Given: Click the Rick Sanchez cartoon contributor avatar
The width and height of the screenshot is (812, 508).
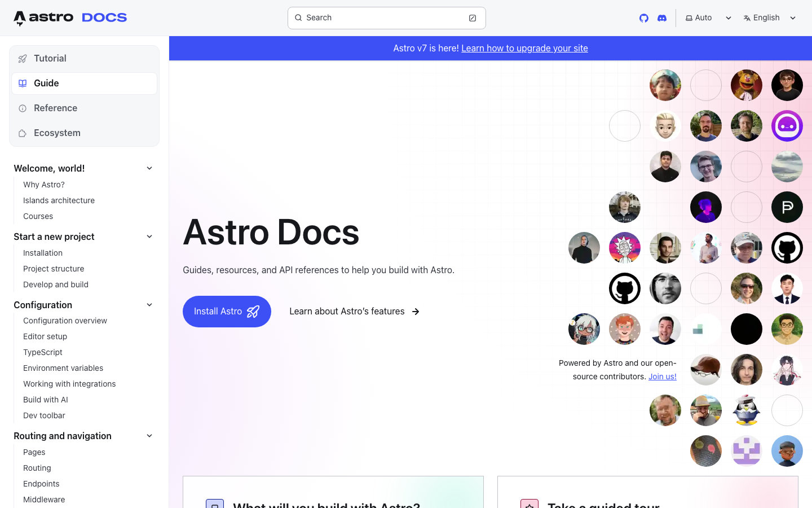Looking at the screenshot, I should (x=625, y=248).
